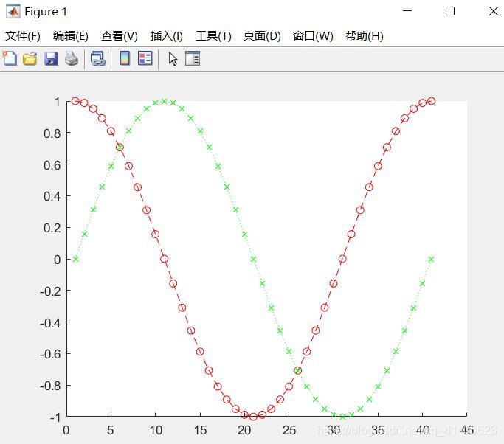Open the 插入(I) menu

click(167, 36)
